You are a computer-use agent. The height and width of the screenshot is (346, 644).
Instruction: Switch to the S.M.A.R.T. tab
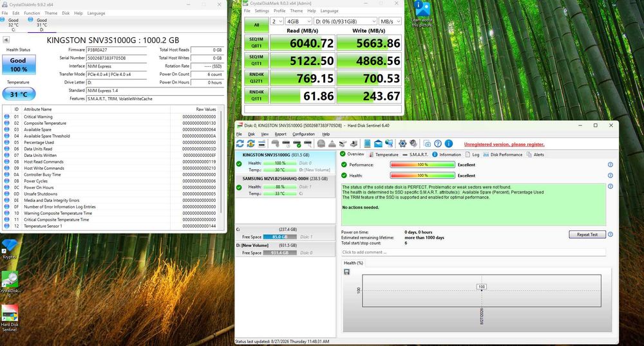415,154
